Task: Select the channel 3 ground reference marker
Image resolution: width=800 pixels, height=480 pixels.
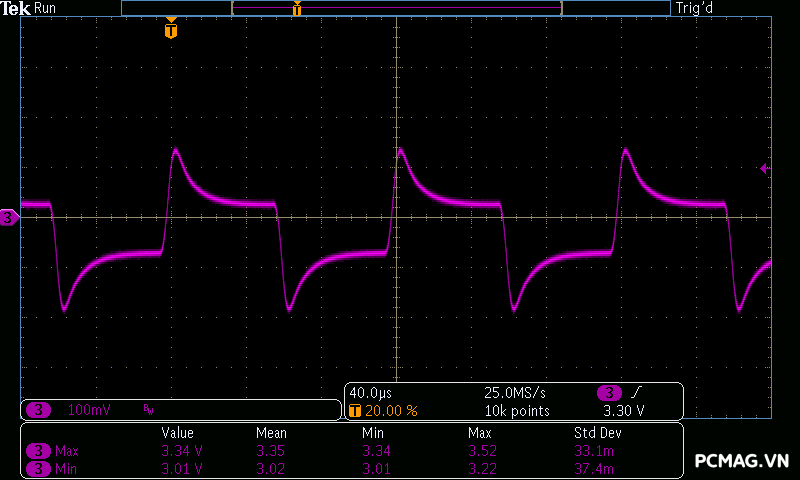Action: (9, 217)
